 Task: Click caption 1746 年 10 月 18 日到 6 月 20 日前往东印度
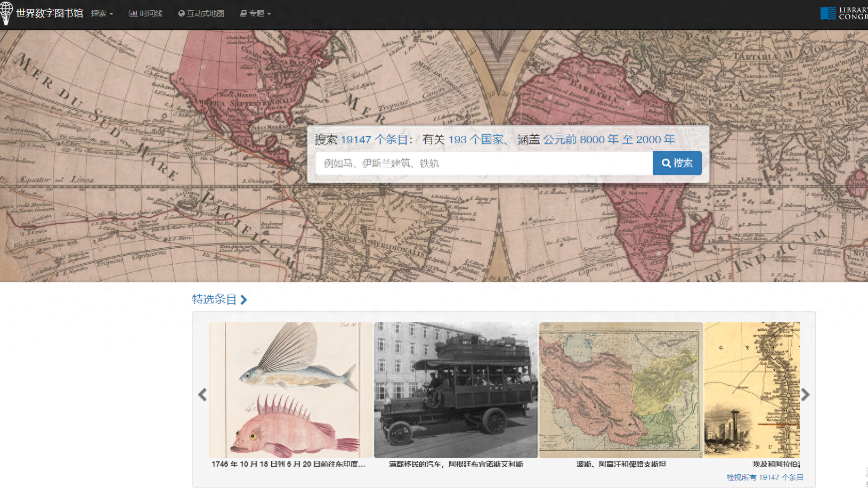click(288, 464)
